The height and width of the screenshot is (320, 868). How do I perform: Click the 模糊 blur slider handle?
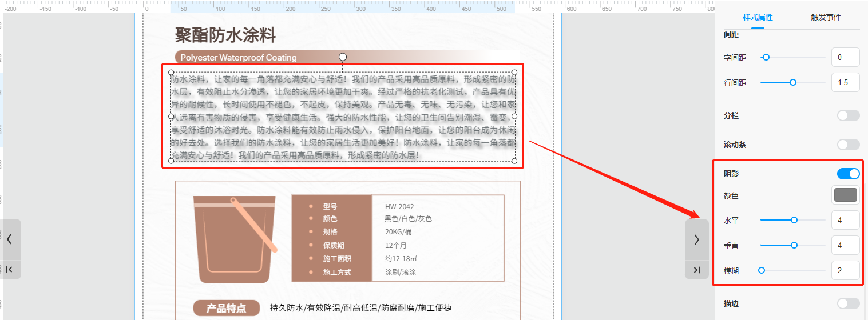(x=762, y=270)
